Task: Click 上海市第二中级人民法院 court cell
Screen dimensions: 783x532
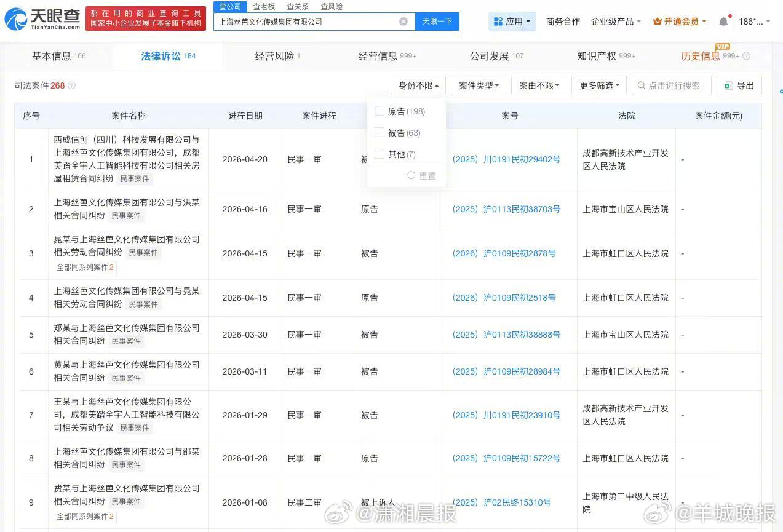Action: pyautogui.click(x=626, y=502)
